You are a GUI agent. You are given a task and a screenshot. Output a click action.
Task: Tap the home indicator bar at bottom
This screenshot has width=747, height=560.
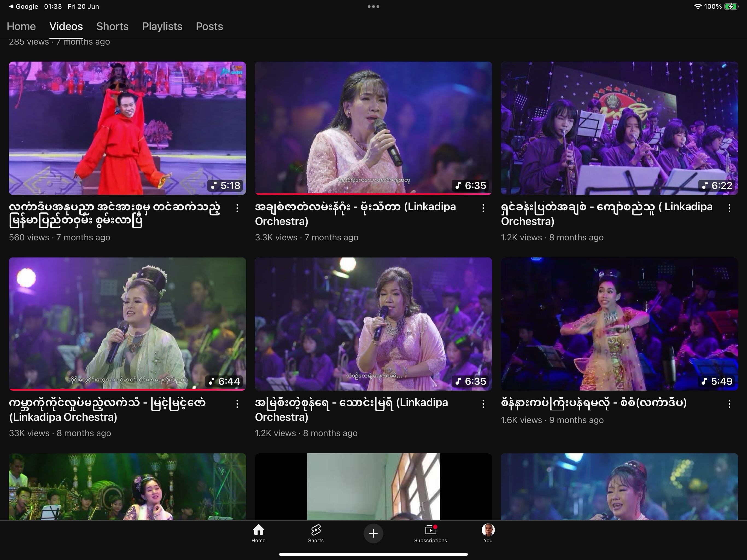373,554
